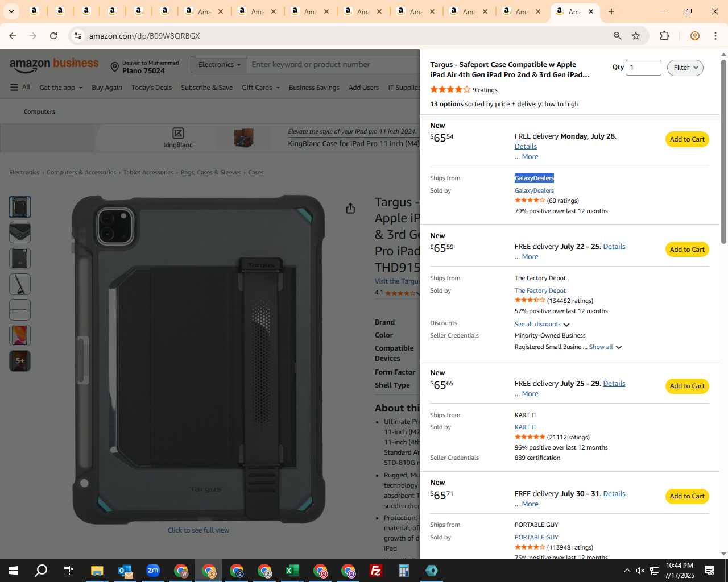The height and width of the screenshot is (582, 728).
Task: Open the notifications center icon
Action: 709,571
